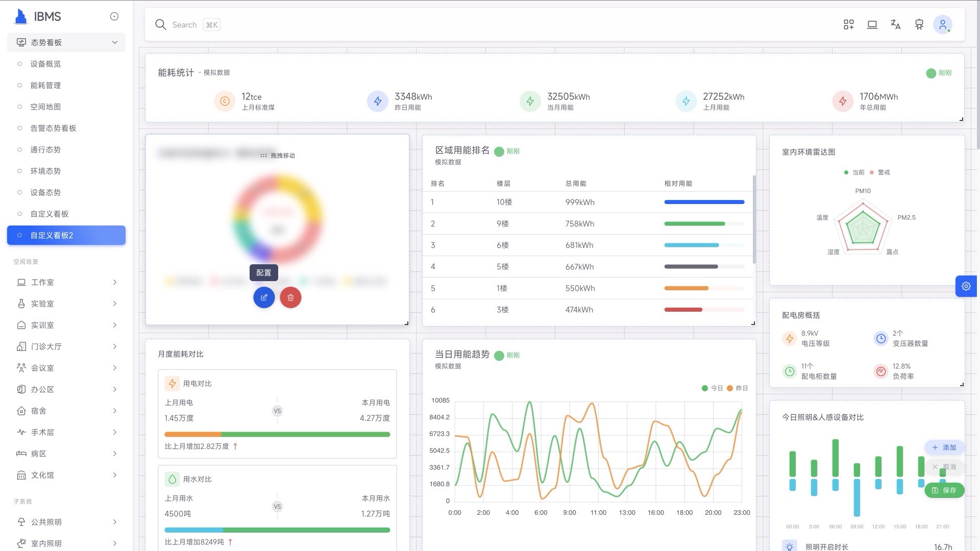Click the chip icon next to translate

tap(919, 24)
